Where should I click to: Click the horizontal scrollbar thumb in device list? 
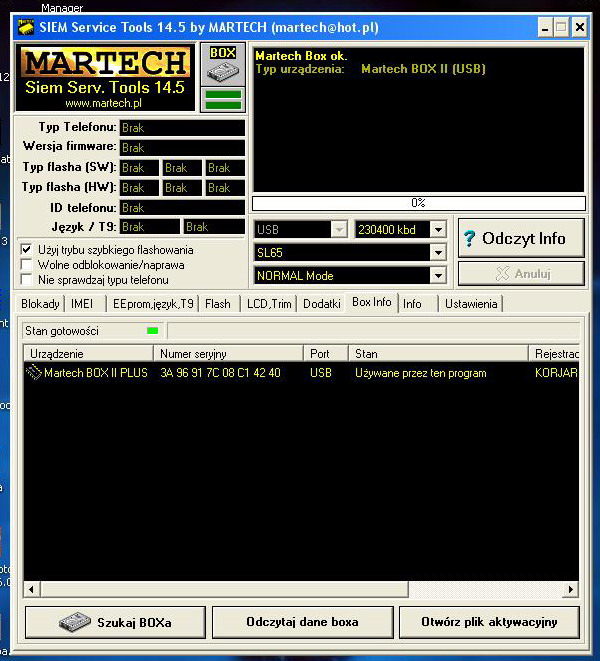(x=224, y=589)
